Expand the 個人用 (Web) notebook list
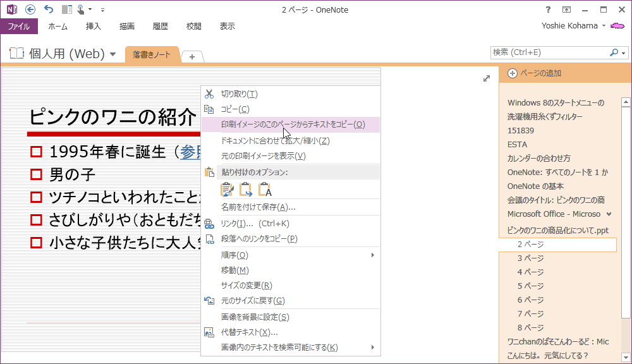Viewport: 632px width, 364px height. coord(113,54)
